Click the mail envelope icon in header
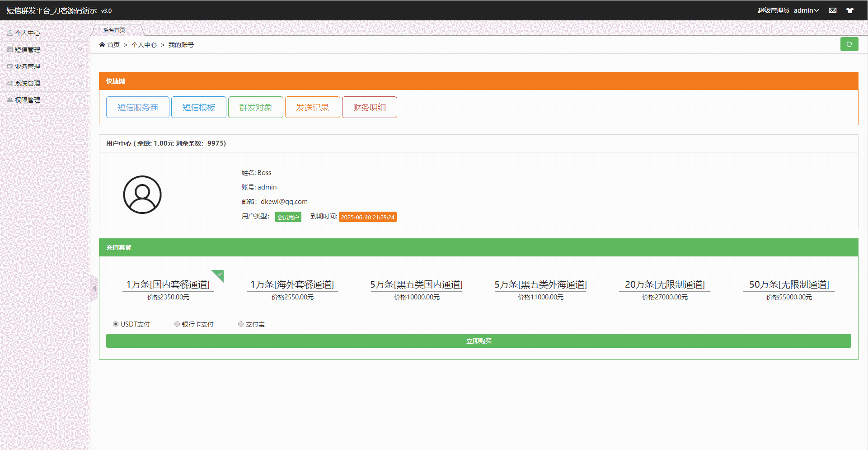This screenshot has height=450, width=868. pos(832,10)
